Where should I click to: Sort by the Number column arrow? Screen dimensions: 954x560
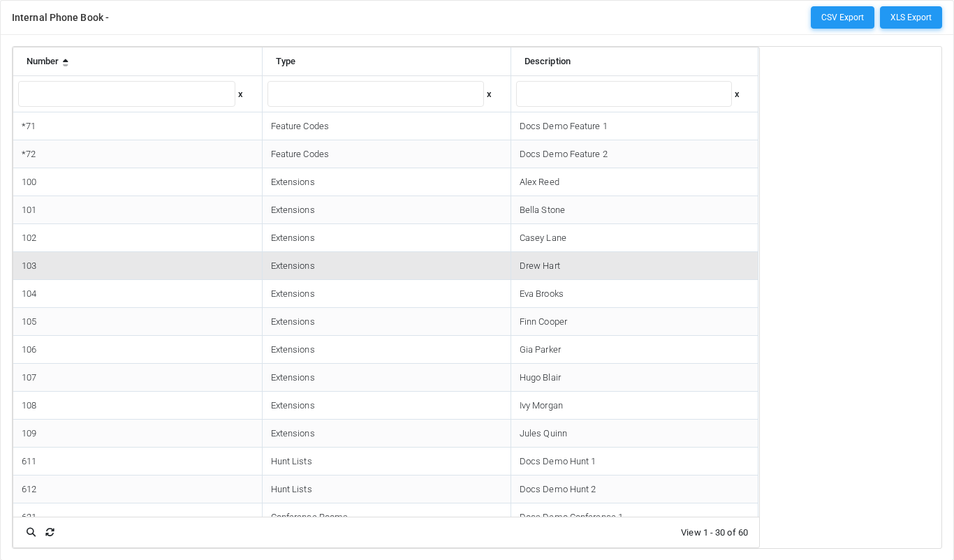coord(65,61)
